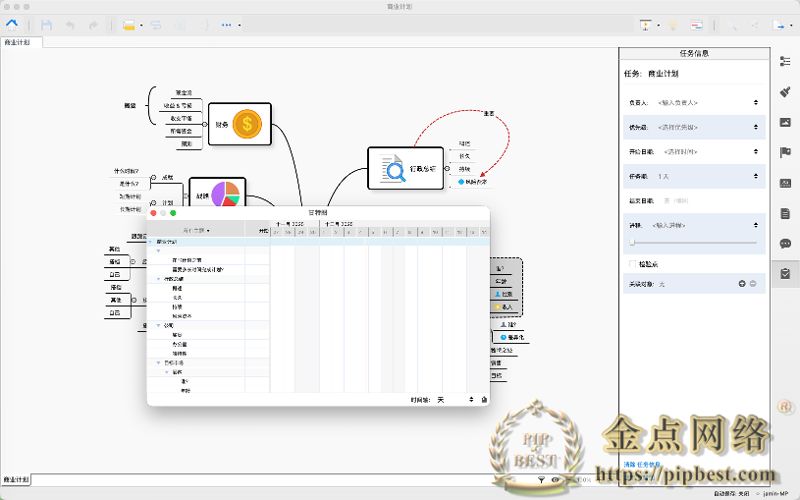
Task: Select the 商业计划 document tab
Action: point(21,42)
